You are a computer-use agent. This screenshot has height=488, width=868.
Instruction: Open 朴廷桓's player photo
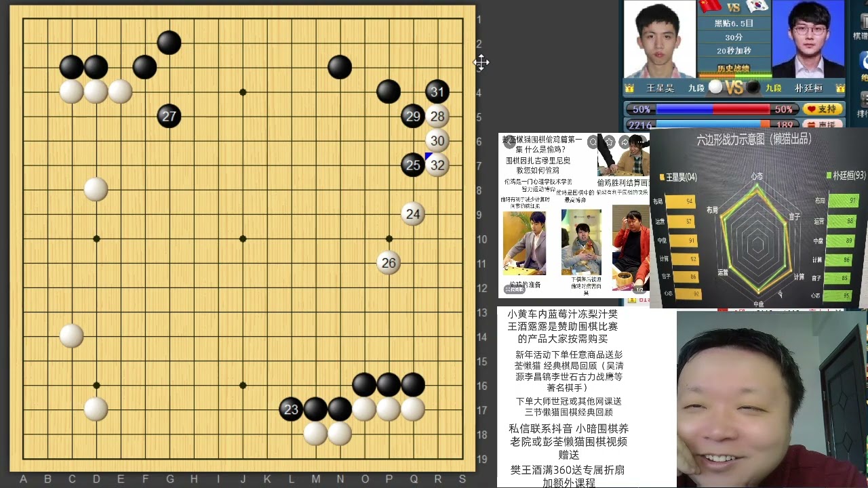click(808, 39)
